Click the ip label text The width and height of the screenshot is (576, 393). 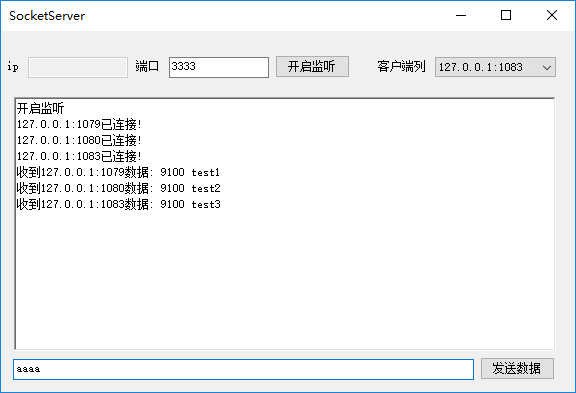[13, 67]
